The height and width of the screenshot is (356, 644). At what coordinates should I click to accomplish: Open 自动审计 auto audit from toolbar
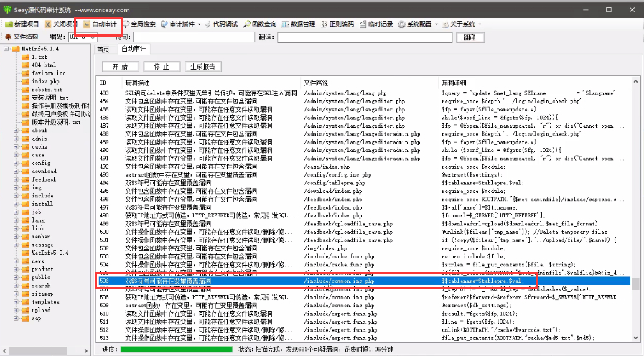point(99,24)
